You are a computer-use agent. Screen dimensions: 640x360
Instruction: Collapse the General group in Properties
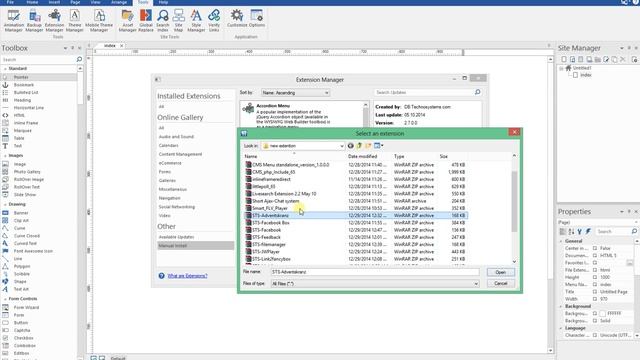[x=561, y=242]
